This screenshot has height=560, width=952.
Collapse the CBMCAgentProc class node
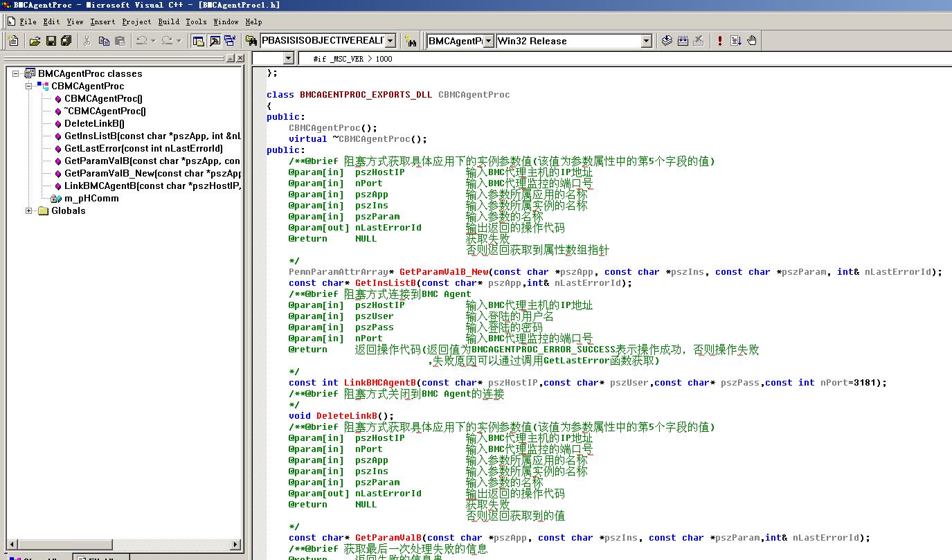[x=29, y=86]
